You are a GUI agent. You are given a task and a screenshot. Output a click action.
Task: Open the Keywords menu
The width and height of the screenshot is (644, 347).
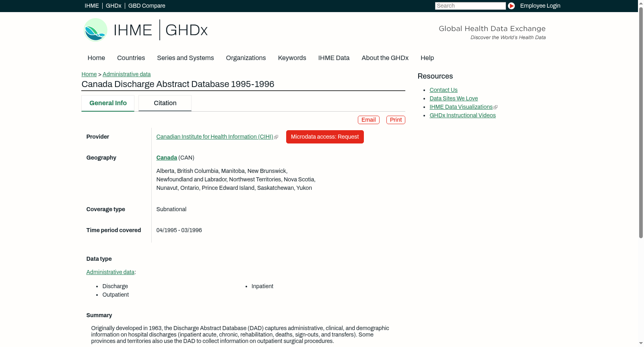point(292,58)
